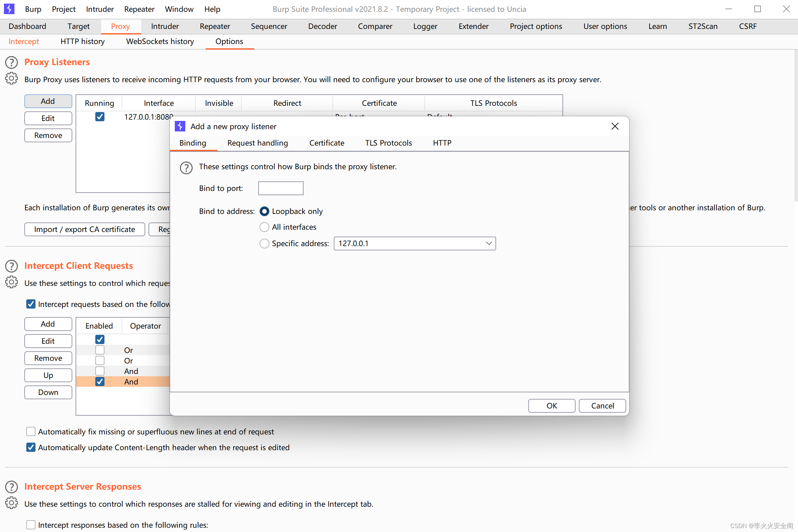Open the Logger tab
Screen dimensions: 798x532
point(425,26)
